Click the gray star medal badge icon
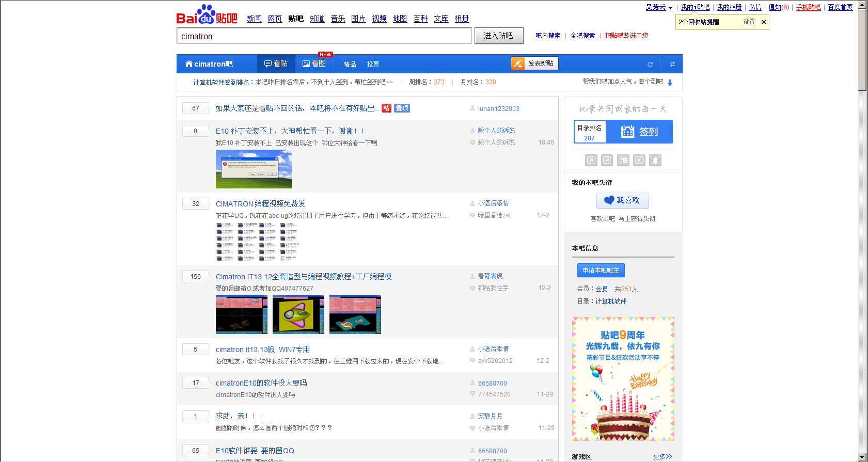Screen dimensions: 868x462 tap(639, 161)
